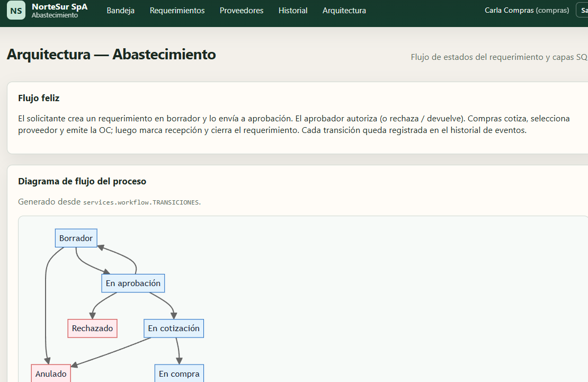Select the En compra state node

click(179, 374)
